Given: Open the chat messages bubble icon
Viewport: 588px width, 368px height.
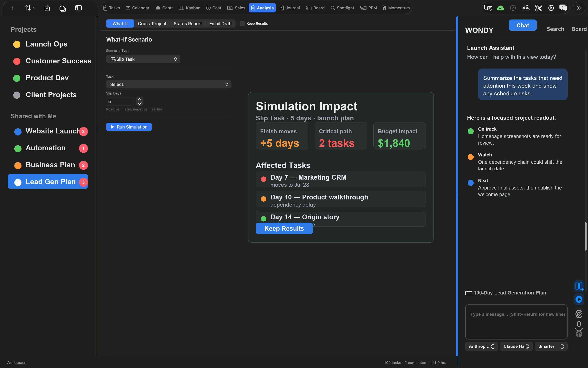Looking at the screenshot, I should pos(488,8).
